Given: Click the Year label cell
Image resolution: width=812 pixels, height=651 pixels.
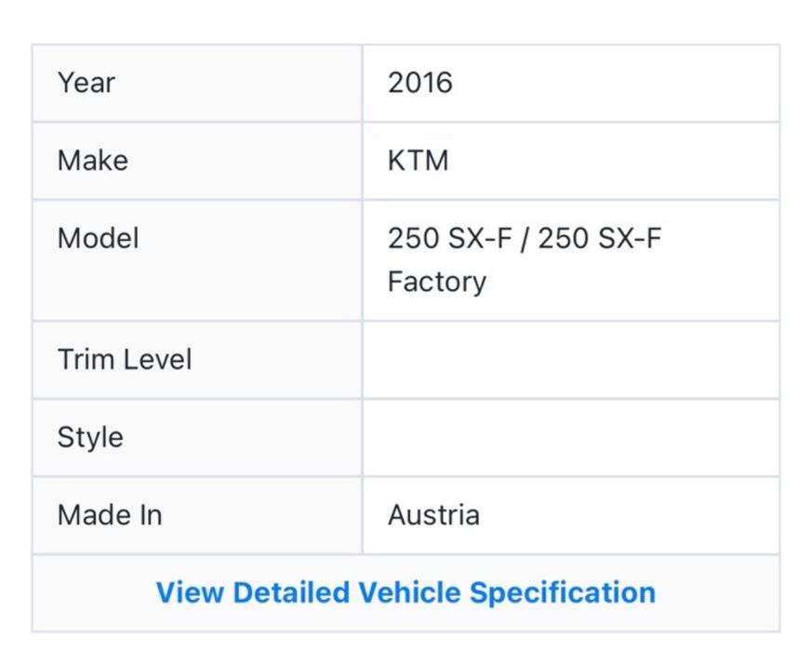Looking at the screenshot, I should tap(85, 83).
